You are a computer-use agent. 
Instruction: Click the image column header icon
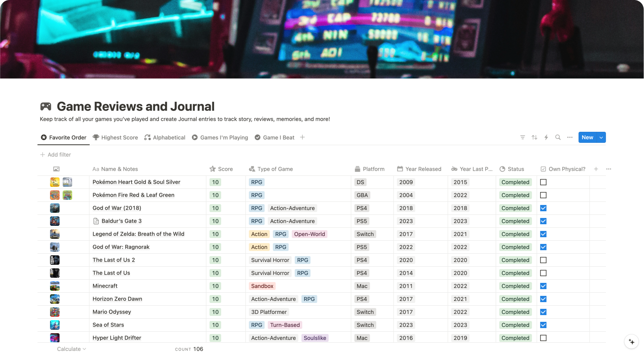tap(56, 169)
